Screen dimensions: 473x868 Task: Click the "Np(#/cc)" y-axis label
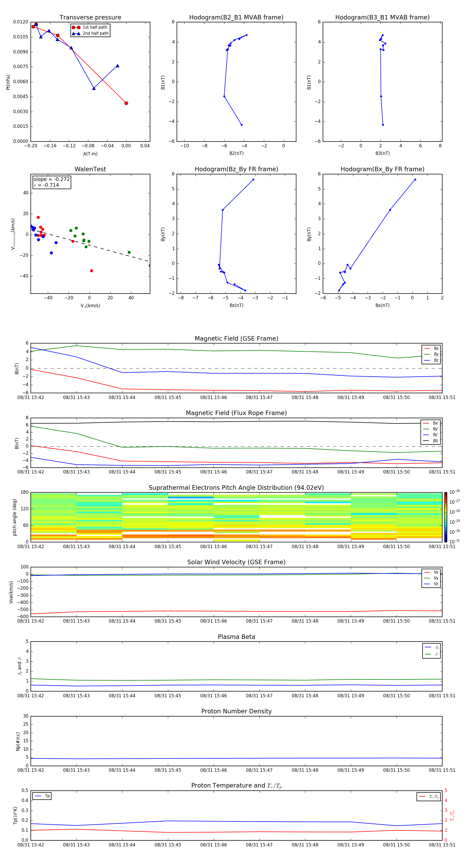coord(18,741)
